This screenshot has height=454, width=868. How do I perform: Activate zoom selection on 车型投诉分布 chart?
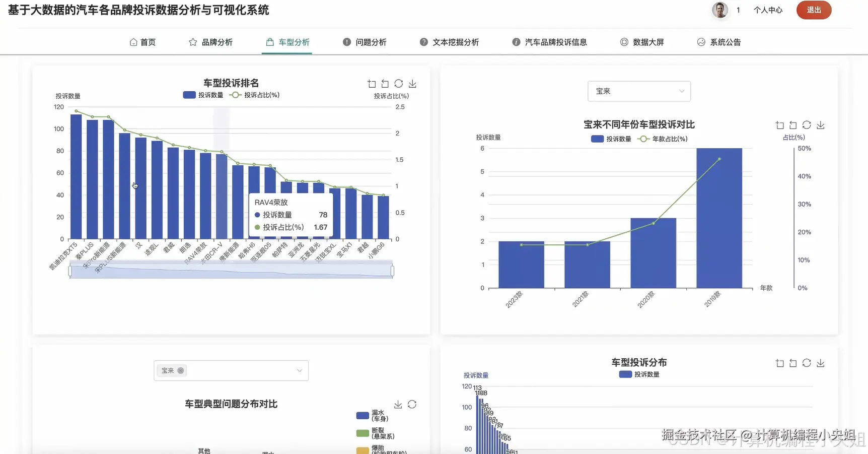pos(779,362)
